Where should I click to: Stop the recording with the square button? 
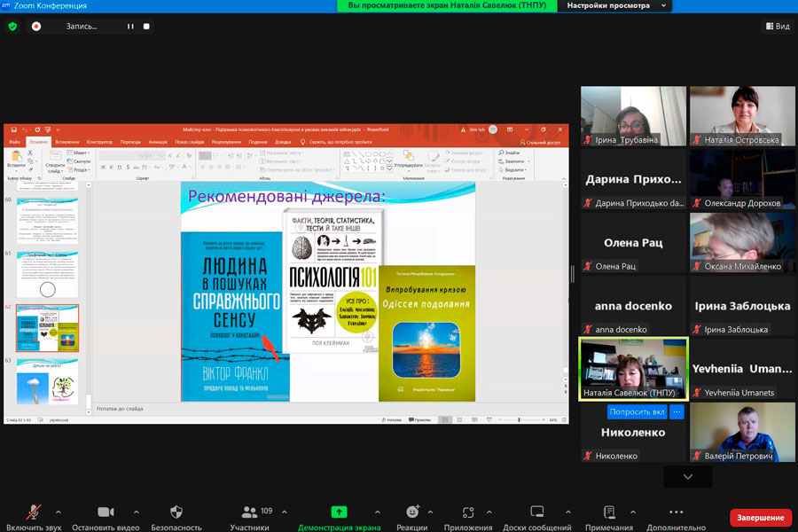[146, 27]
